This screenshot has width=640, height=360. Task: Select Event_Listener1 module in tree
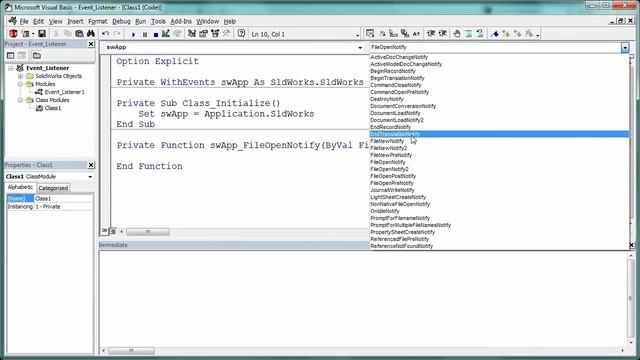point(64,92)
